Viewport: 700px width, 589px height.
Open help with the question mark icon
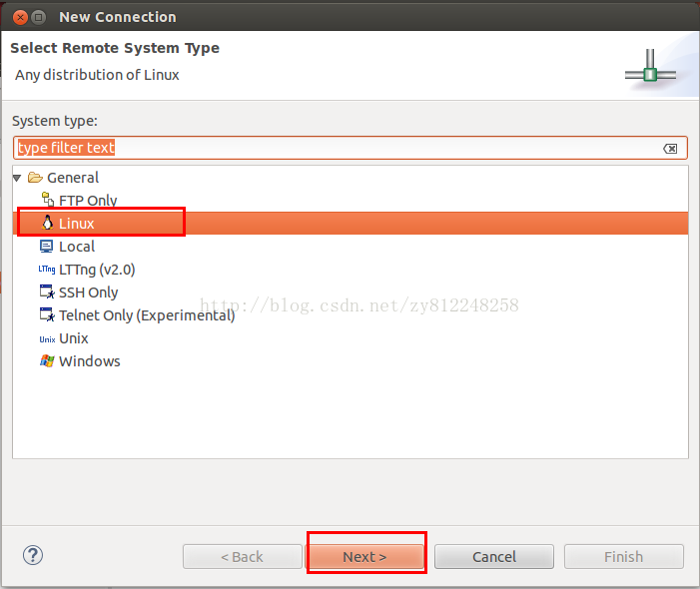tap(33, 556)
